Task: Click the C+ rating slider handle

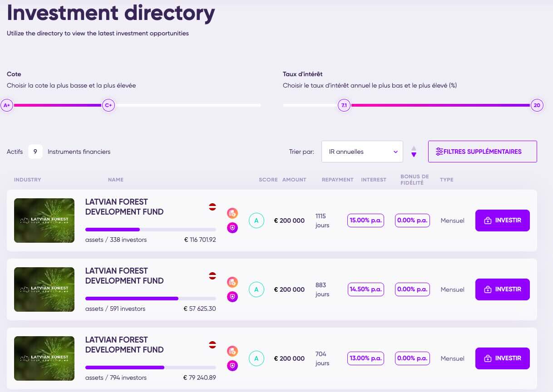Action: [109, 105]
